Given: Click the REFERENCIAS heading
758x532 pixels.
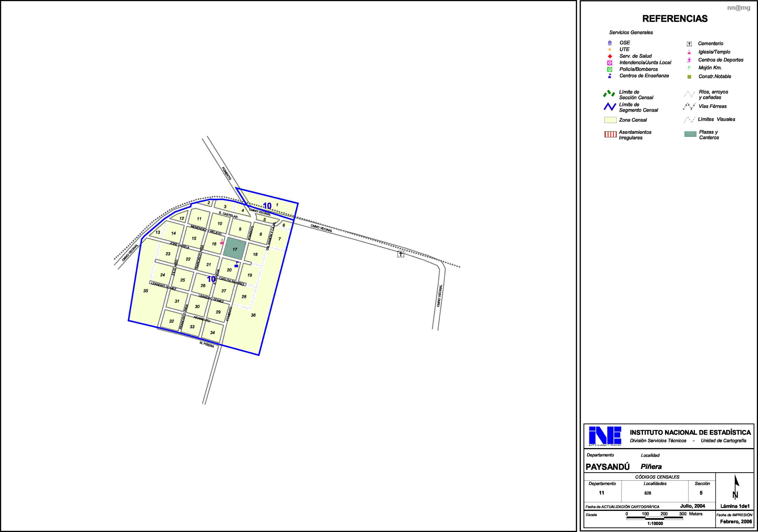Looking at the screenshot, I should coord(675,19).
